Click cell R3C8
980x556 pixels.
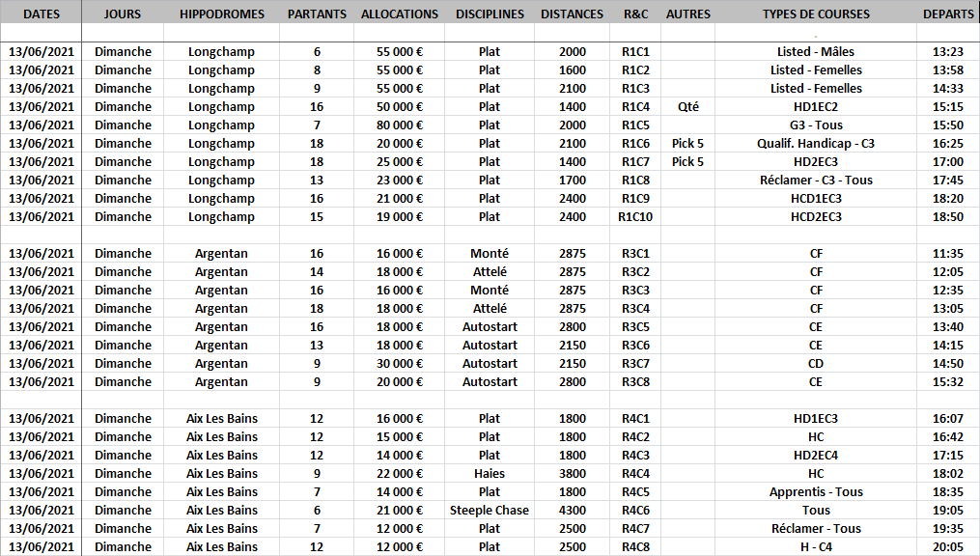coord(635,381)
